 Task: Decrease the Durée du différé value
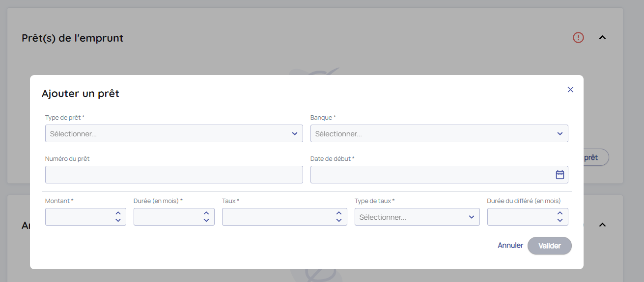coord(560,220)
